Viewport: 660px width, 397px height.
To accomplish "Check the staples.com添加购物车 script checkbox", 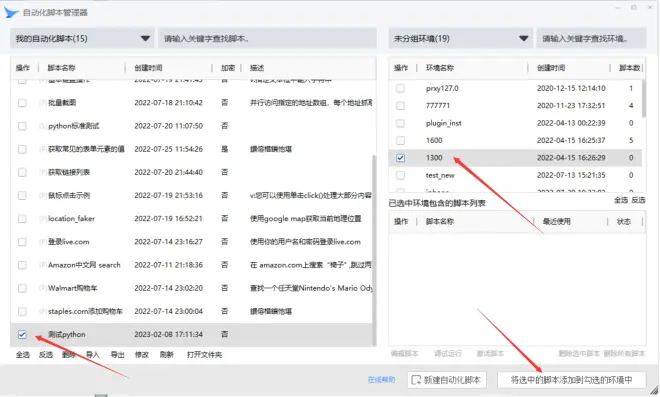I will [x=22, y=311].
